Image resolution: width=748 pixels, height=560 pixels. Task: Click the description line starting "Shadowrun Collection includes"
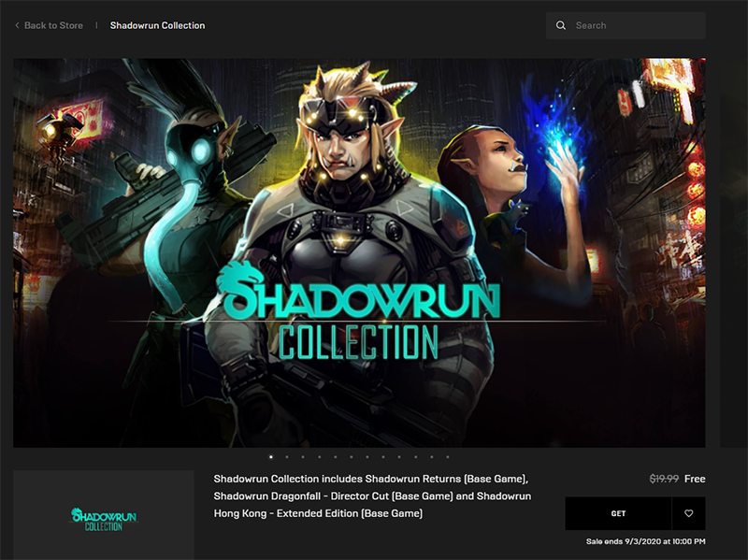[370, 479]
